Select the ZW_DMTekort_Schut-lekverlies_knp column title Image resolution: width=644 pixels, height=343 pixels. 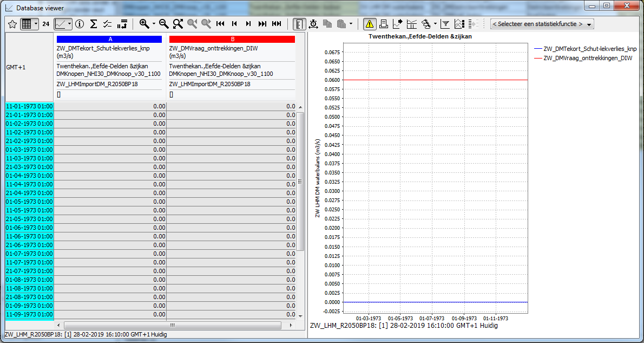(x=103, y=48)
